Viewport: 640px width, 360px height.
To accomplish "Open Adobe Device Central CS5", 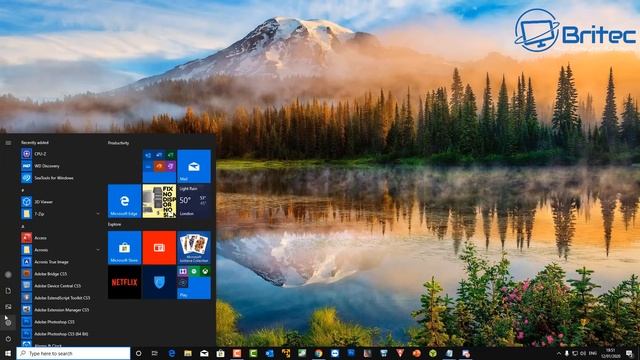I will pos(60,286).
